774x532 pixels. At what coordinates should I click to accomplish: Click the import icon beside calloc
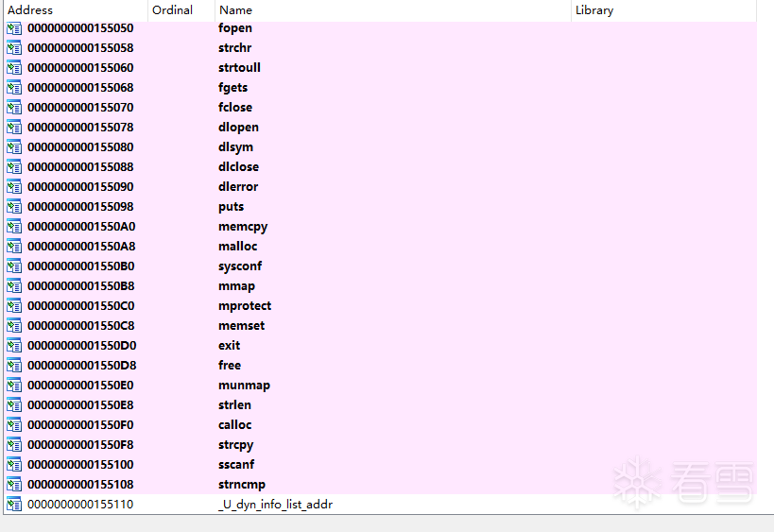pos(14,425)
